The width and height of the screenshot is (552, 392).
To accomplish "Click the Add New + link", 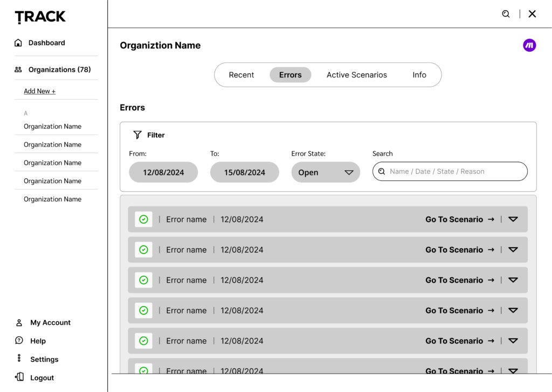I will (39, 91).
